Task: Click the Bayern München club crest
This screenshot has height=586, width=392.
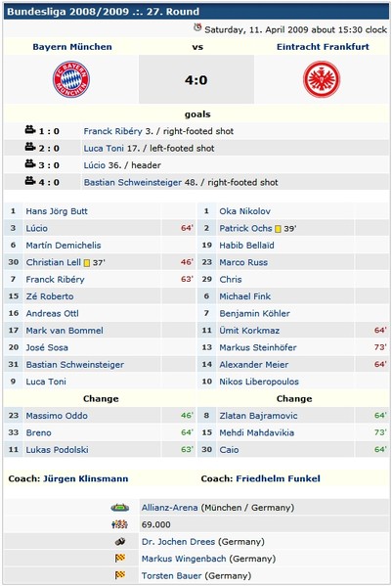Action: click(71, 79)
